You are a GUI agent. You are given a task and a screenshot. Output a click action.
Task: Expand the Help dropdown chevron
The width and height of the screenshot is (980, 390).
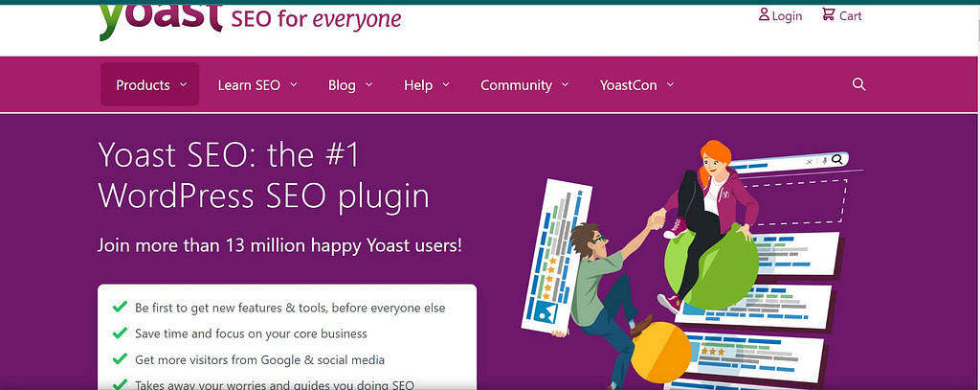446,84
